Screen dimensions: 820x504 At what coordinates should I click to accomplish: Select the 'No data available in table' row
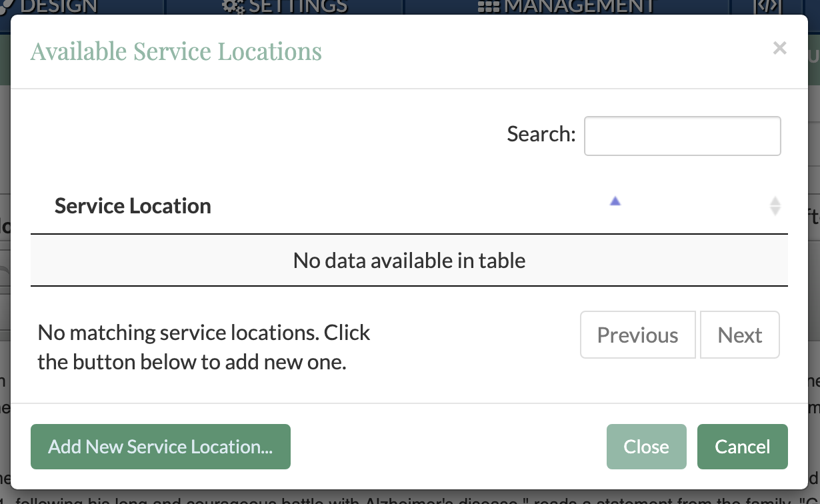409,260
